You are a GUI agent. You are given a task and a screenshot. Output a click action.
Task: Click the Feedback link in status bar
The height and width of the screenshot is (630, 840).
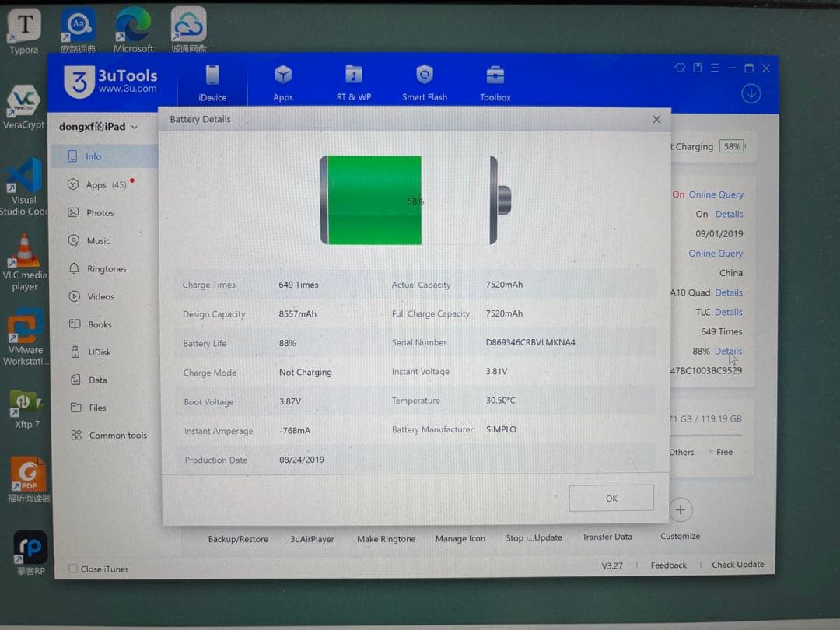[668, 565]
